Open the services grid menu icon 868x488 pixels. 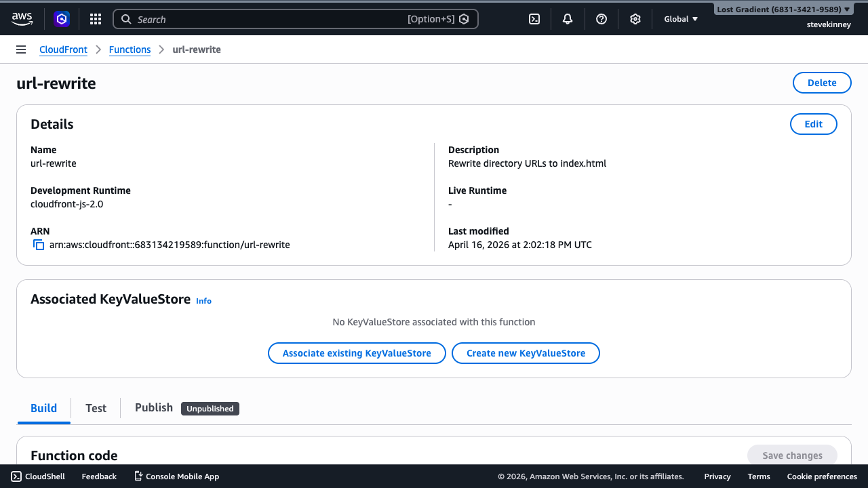(96, 19)
